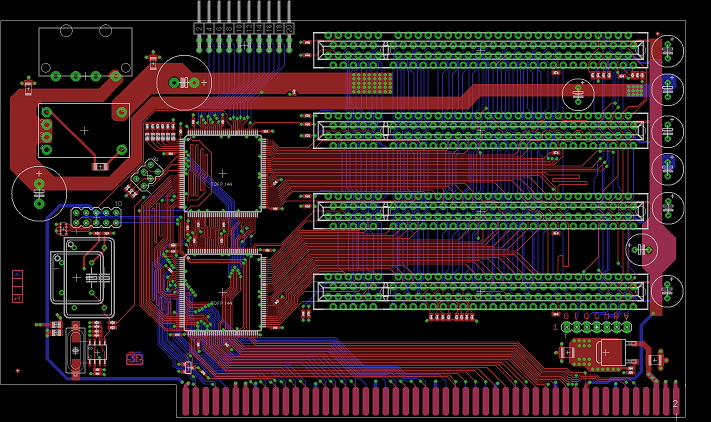Viewport: 711px width, 422px height.
Task: Select the capacitor right of the regulator
Action: click(x=654, y=360)
